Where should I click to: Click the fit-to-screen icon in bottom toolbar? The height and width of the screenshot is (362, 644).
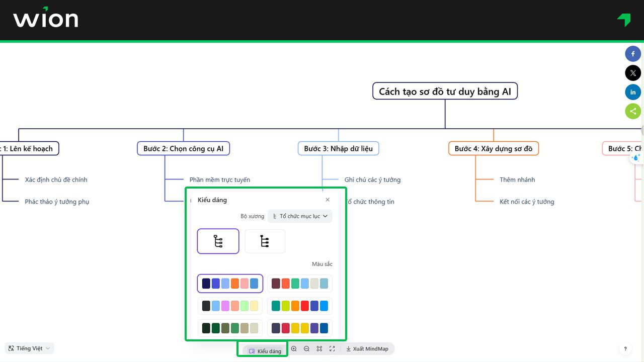click(x=319, y=349)
